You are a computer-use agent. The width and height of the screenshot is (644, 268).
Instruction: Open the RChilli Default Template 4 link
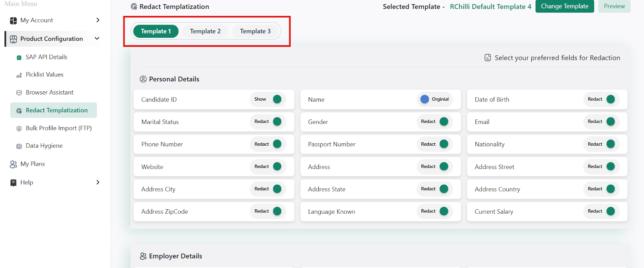[490, 7]
